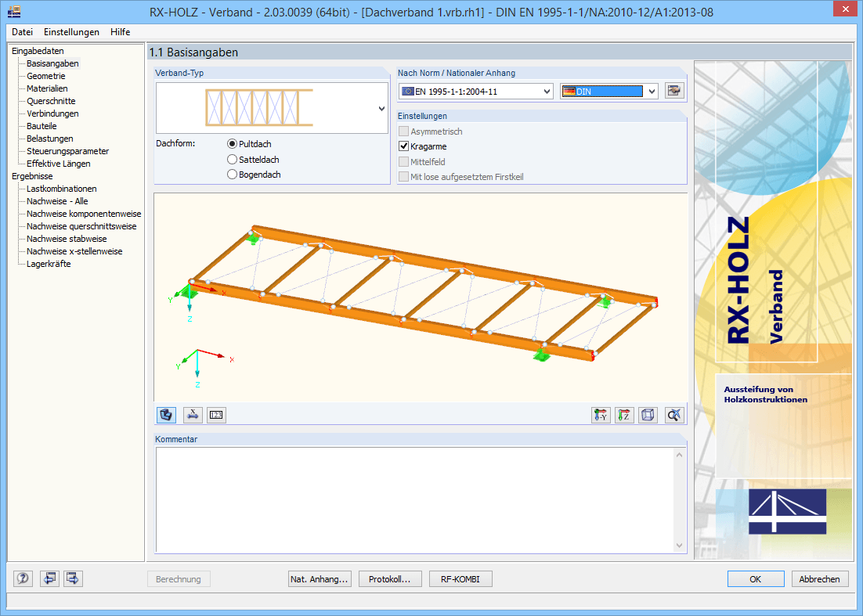Toggle numbering 123 icon
The width and height of the screenshot is (863, 616).
point(216,415)
